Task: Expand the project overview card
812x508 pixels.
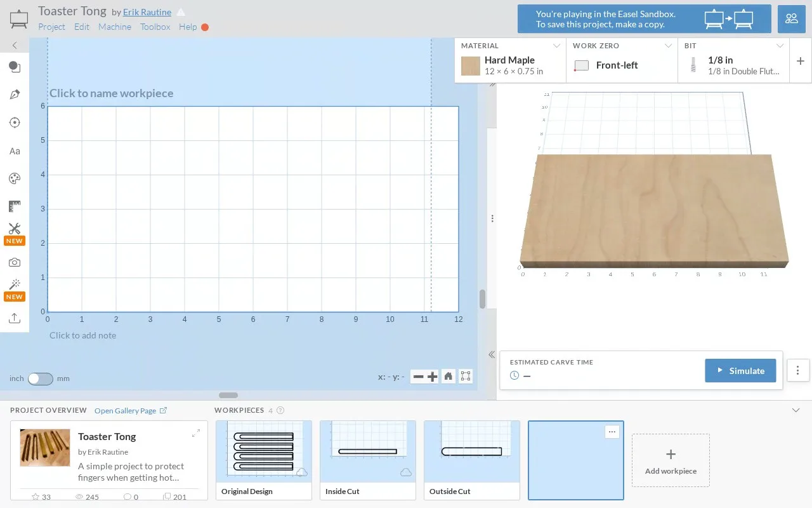Action: [x=196, y=433]
